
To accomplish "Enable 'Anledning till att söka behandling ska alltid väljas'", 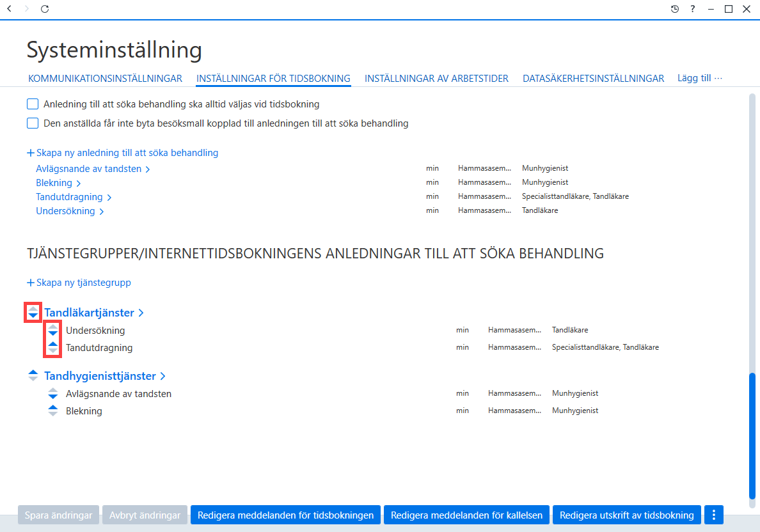I will click(33, 104).
